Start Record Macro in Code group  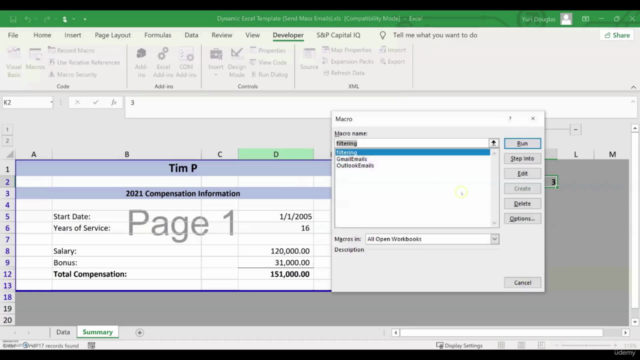[x=71, y=50]
